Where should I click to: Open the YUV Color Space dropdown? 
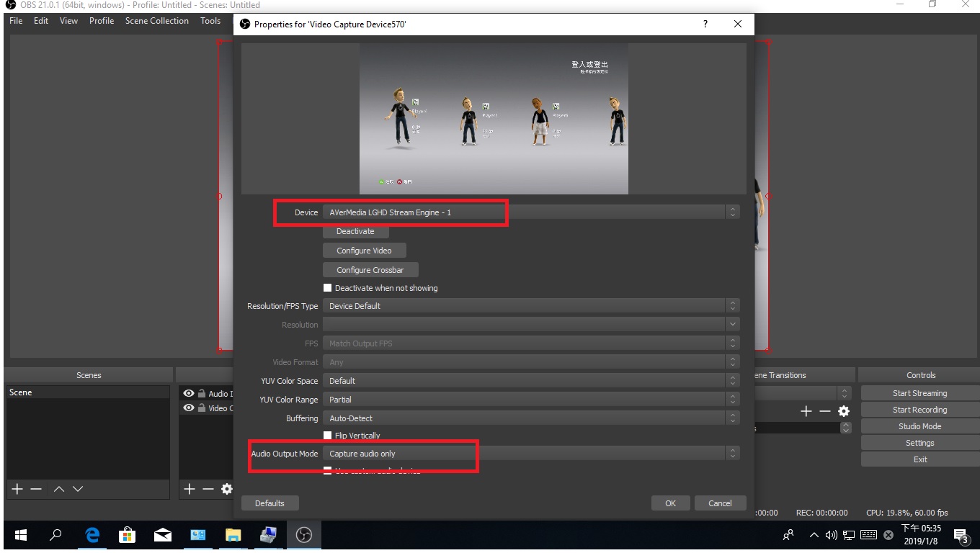(531, 381)
